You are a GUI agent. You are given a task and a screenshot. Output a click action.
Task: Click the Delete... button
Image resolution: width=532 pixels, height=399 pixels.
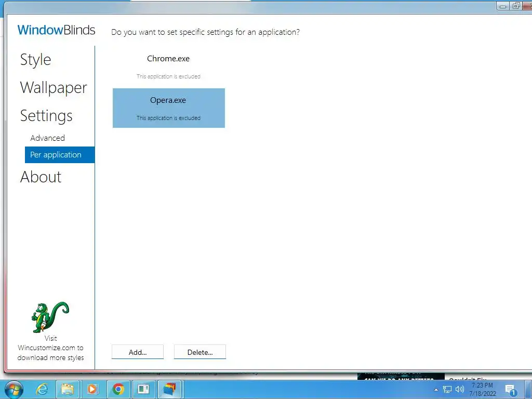coord(200,352)
